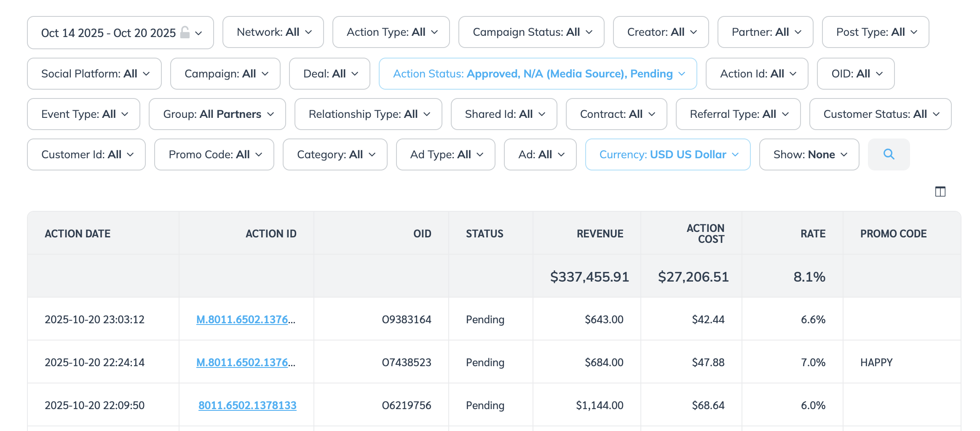The image size is (980, 431).
Task: Expand the Customer Status filter
Action: tap(880, 114)
